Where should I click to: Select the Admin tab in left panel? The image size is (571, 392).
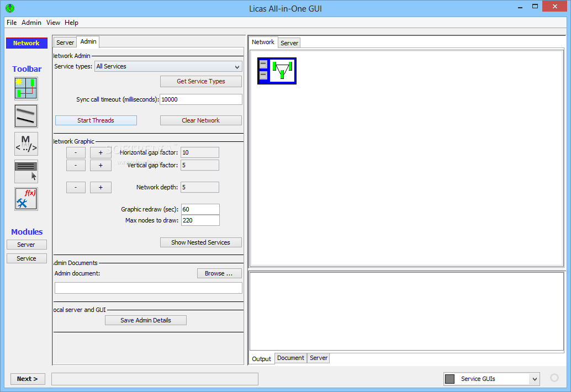click(88, 41)
